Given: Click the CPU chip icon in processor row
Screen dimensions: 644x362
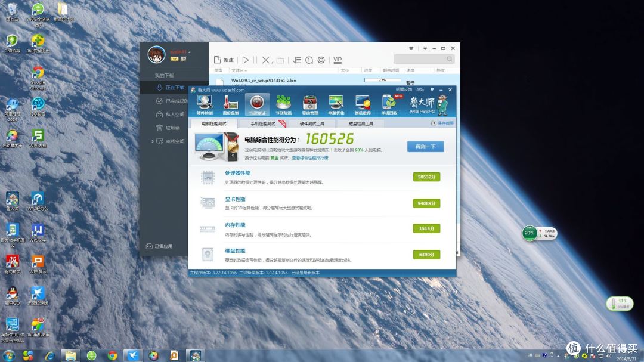Looking at the screenshot, I should (208, 178).
